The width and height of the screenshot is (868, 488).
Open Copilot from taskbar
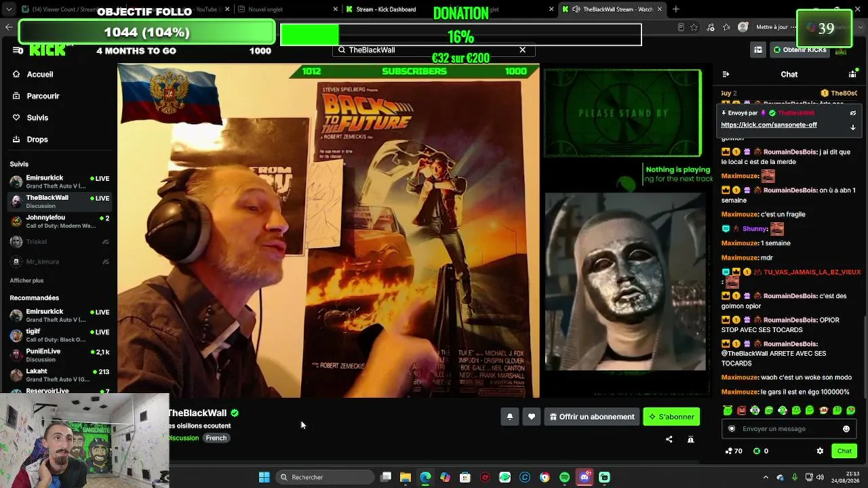tap(445, 477)
